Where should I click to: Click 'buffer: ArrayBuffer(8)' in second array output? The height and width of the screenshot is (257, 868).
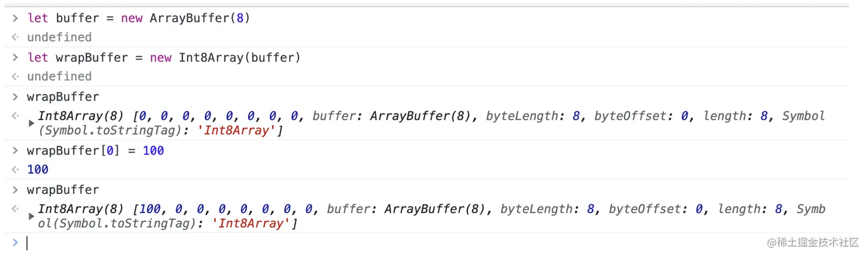tap(409, 209)
